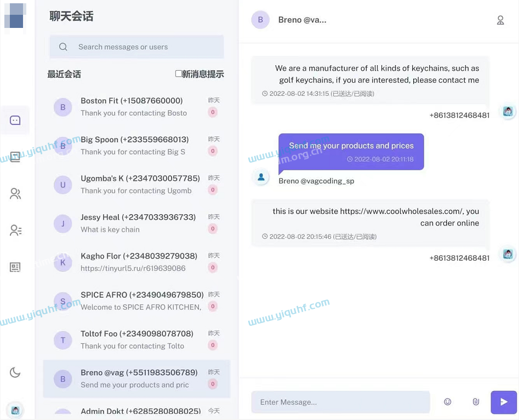The height and width of the screenshot is (420, 519).
Task: Open the chat conversations sidebar icon
Action: [x=15, y=120]
